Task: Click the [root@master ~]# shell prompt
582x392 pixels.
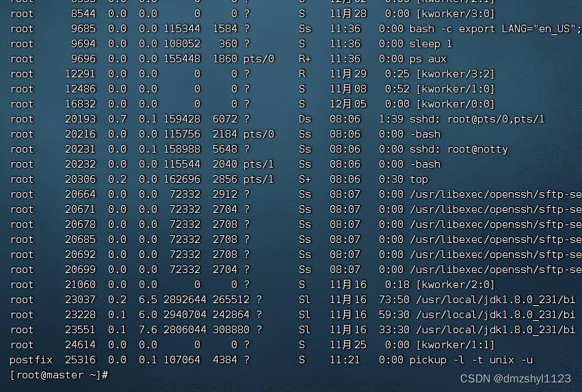Action: click(59, 375)
